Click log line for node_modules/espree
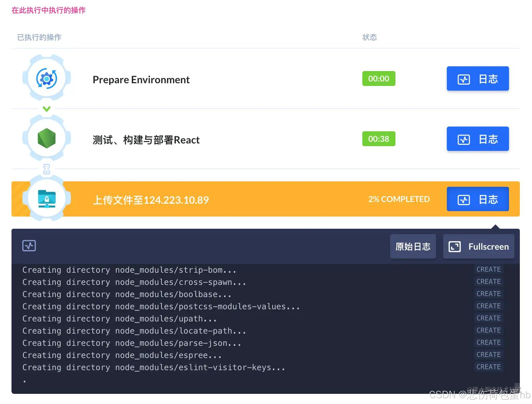The height and width of the screenshot is (404, 532). click(x=122, y=355)
